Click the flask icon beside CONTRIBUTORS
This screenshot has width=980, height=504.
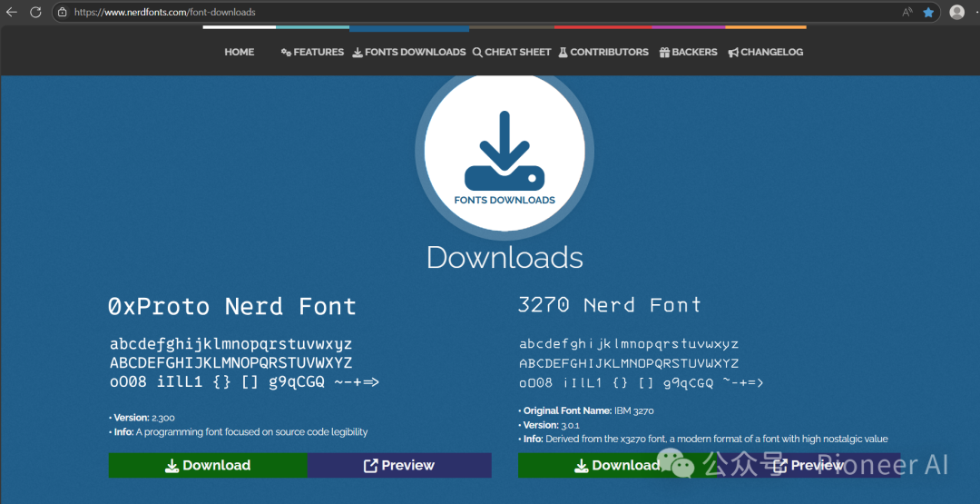tap(563, 53)
